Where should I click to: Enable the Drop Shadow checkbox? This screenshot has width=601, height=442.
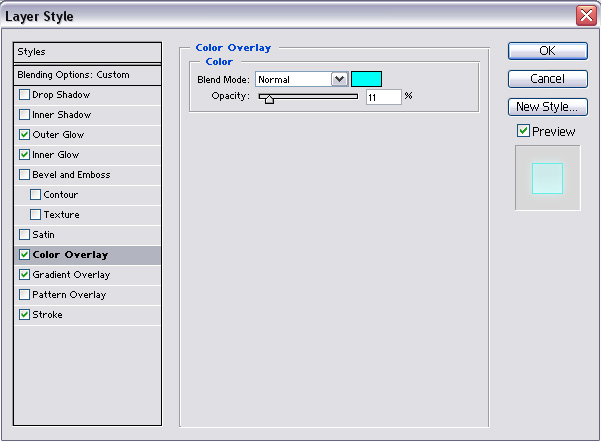click(24, 95)
